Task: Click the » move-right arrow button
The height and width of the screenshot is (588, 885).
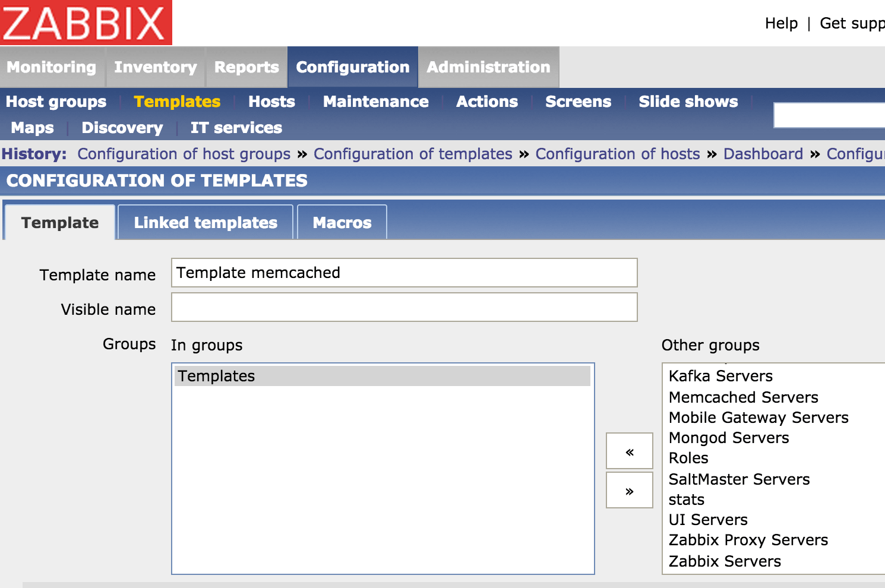Action: pyautogui.click(x=629, y=490)
